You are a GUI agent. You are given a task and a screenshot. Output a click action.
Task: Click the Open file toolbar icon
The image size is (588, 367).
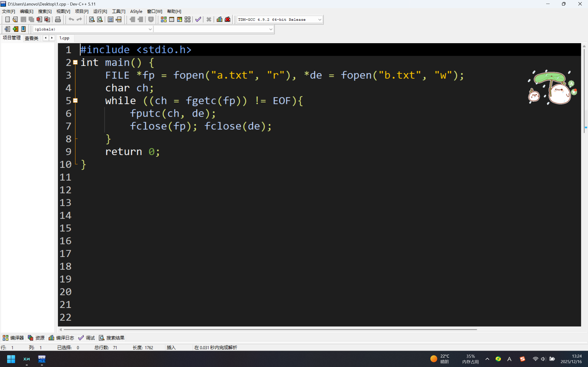coord(15,20)
